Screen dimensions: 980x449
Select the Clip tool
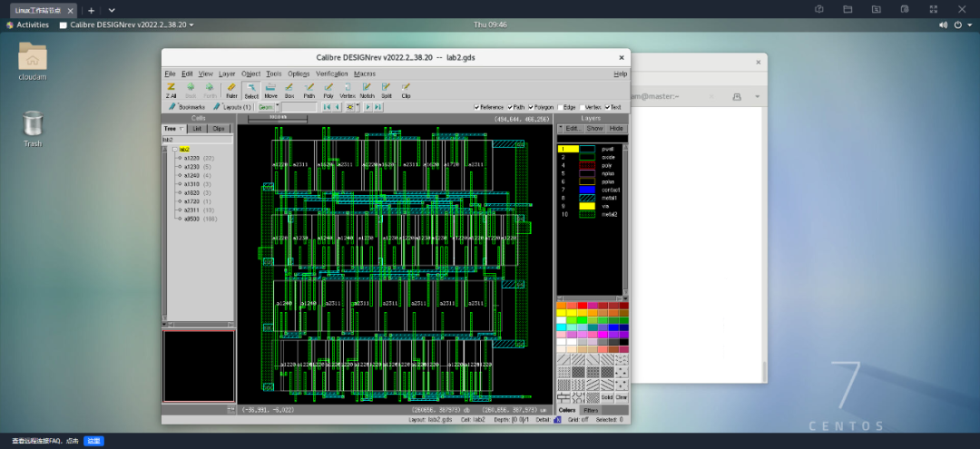(406, 89)
